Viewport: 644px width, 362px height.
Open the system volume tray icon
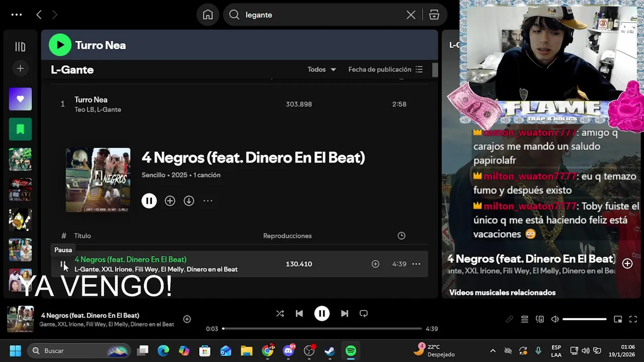click(585, 350)
